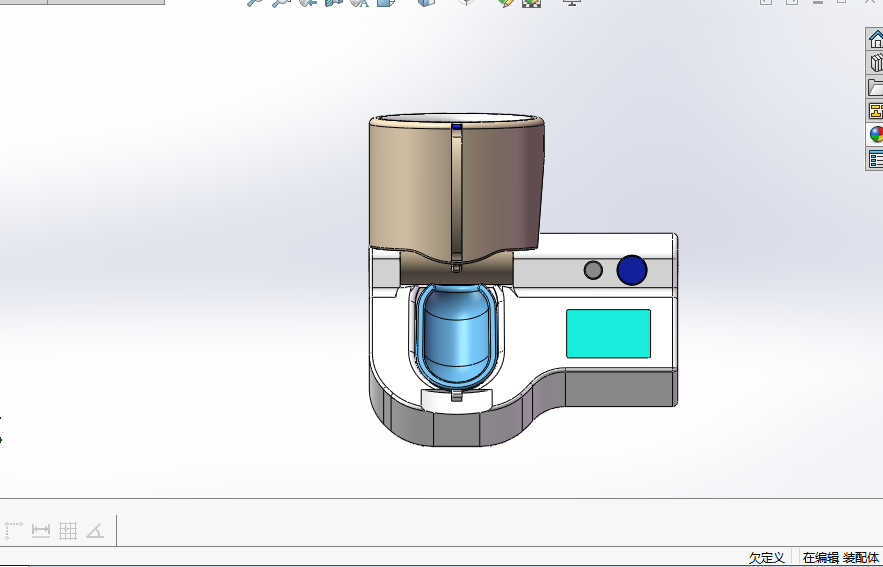This screenshot has height=567, width=883.
Task: Click the angle measurement icon
Action: point(95,530)
